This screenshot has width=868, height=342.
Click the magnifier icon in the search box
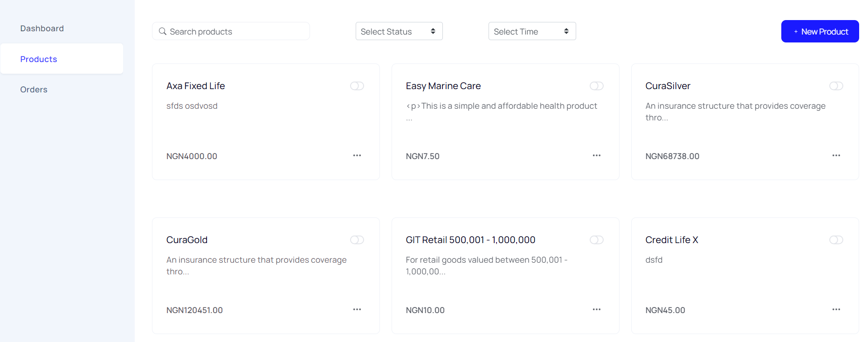[163, 31]
